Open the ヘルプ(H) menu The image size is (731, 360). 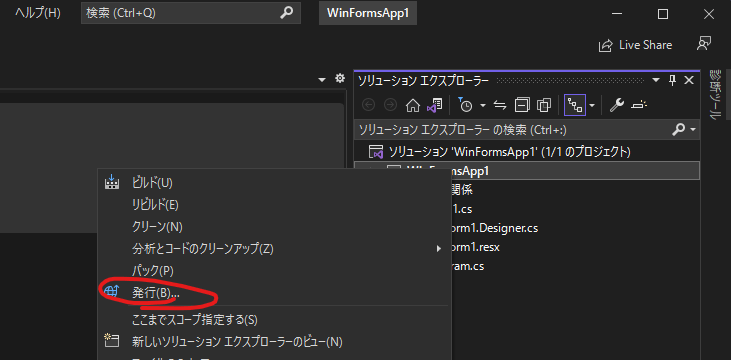(37, 13)
